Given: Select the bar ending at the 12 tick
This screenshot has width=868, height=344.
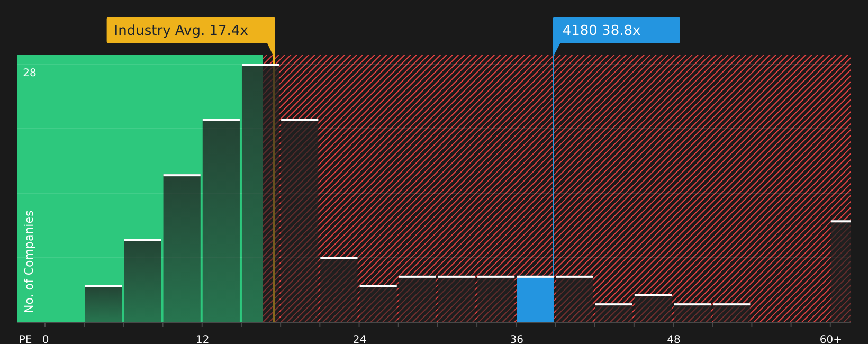Looking at the screenshot, I should point(182,248).
